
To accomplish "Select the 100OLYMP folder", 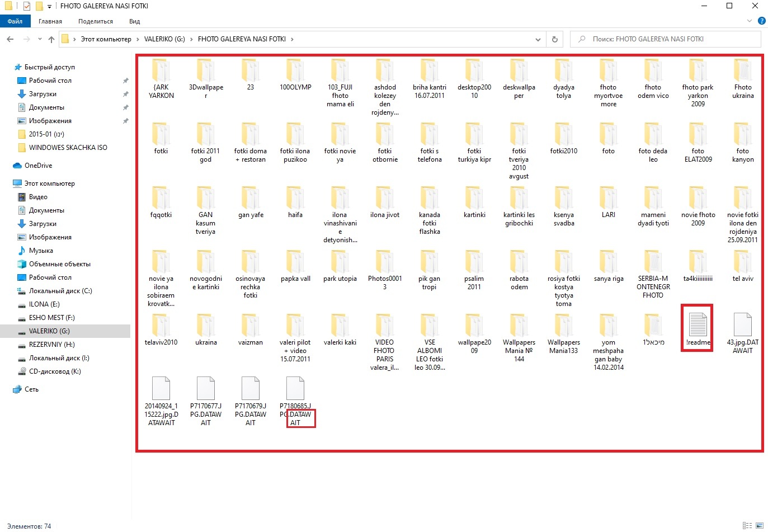I will pos(295,75).
